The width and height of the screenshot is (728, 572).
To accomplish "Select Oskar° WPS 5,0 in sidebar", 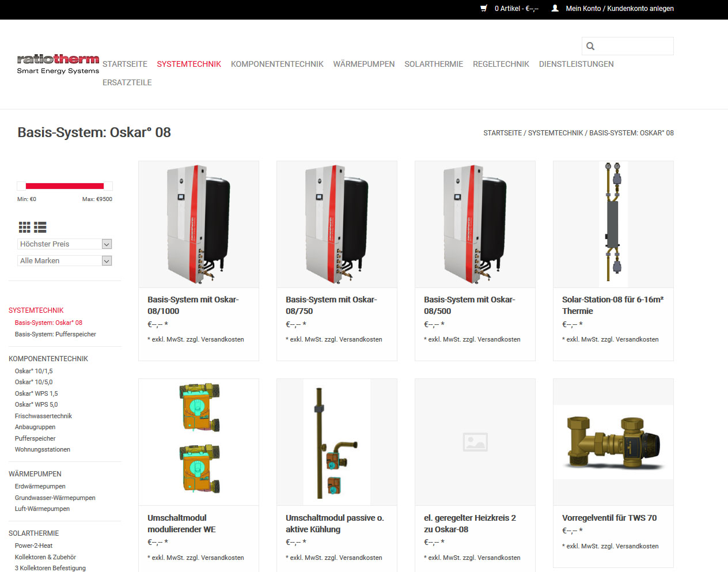I will 36,404.
